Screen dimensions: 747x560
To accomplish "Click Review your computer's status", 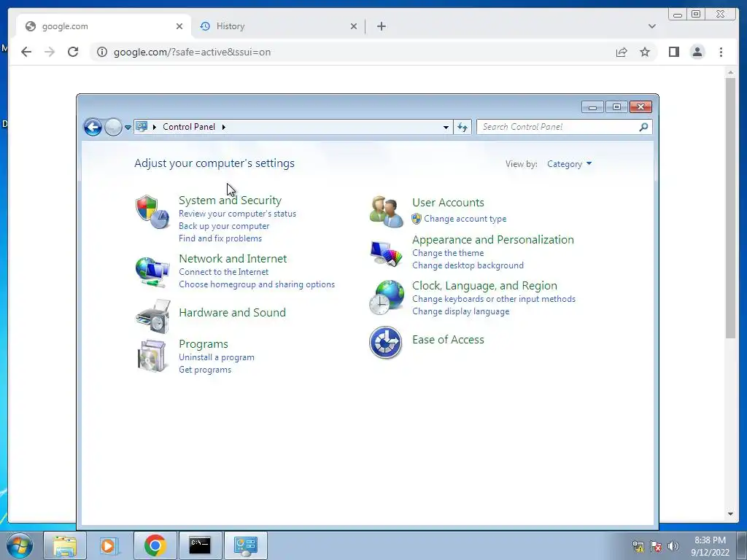I will click(237, 214).
